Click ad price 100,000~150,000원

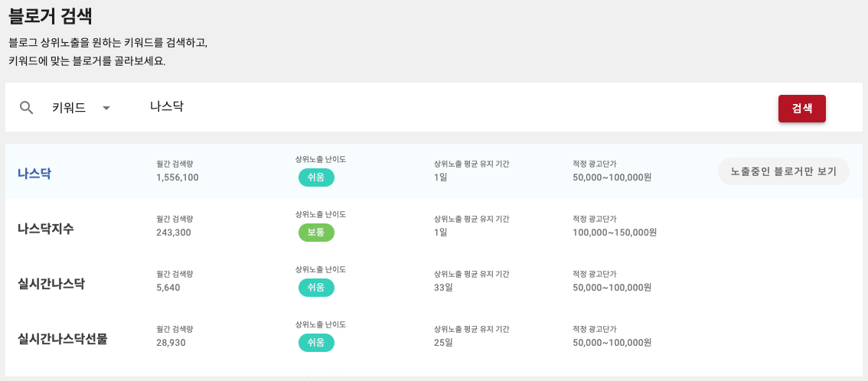click(615, 233)
